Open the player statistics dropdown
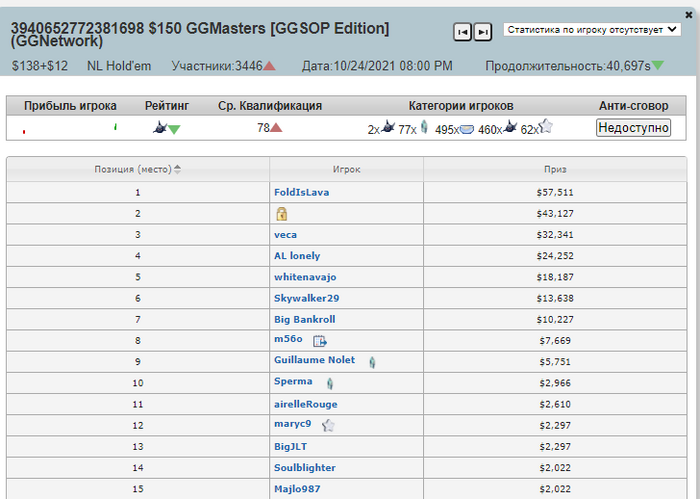 click(592, 30)
